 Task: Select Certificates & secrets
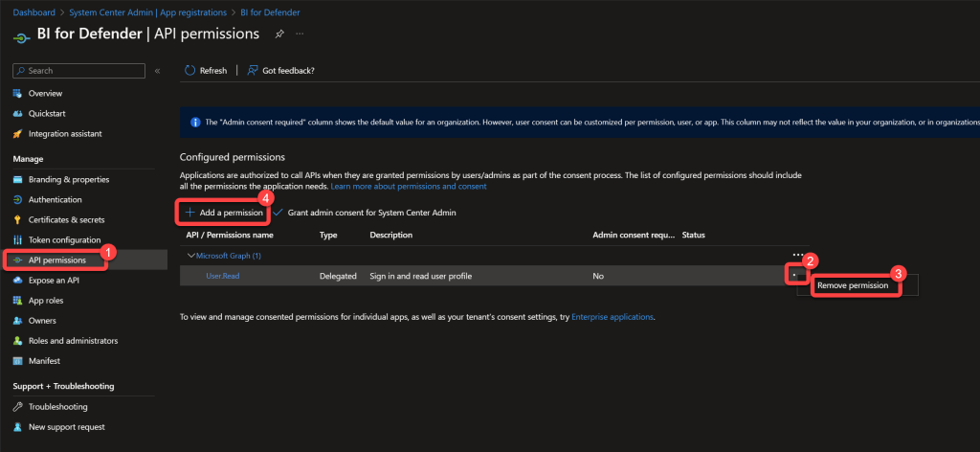pos(66,219)
